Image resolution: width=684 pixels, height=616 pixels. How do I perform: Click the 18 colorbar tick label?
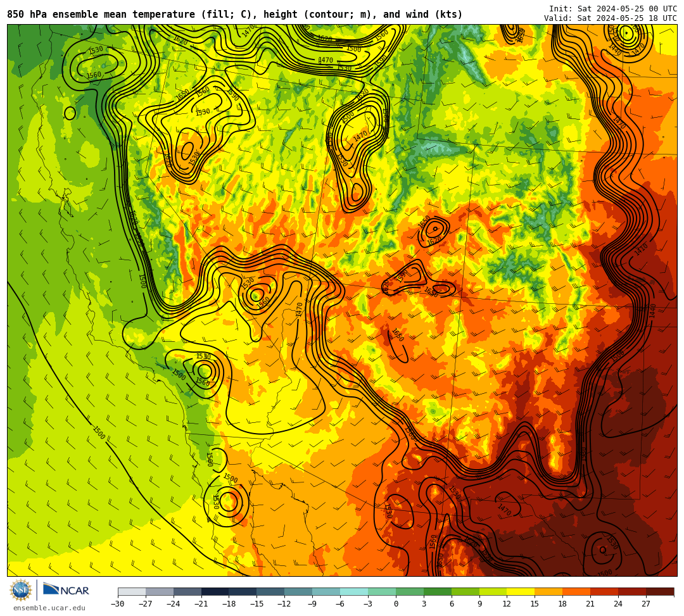click(x=563, y=604)
